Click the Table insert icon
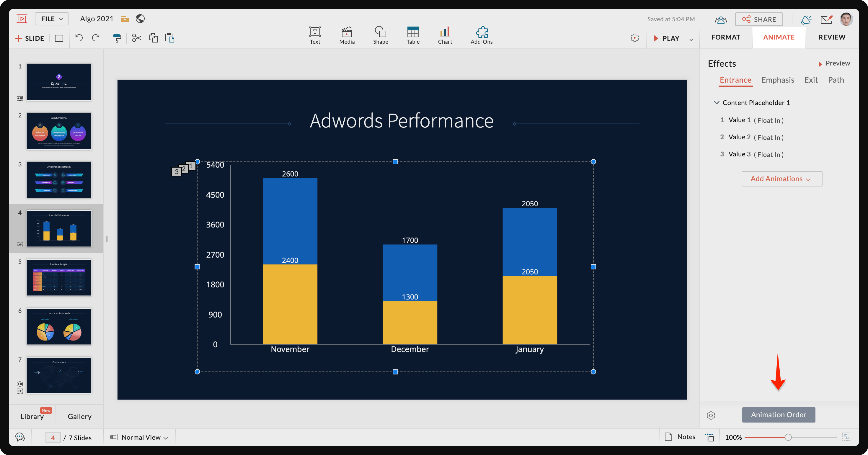The image size is (868, 455). (413, 35)
